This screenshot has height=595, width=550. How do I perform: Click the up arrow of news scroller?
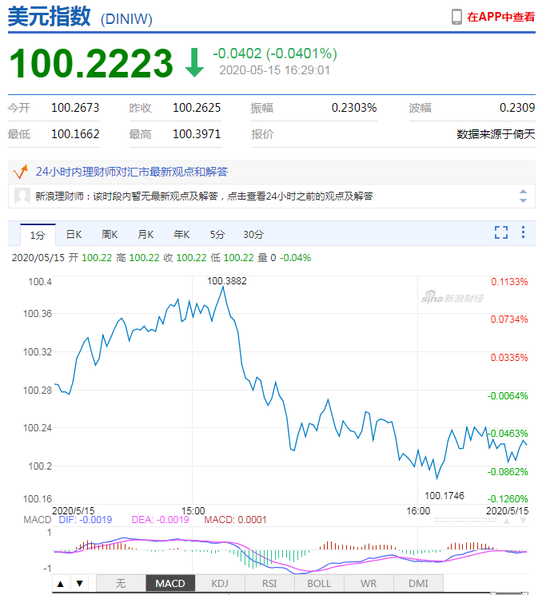[523, 192]
